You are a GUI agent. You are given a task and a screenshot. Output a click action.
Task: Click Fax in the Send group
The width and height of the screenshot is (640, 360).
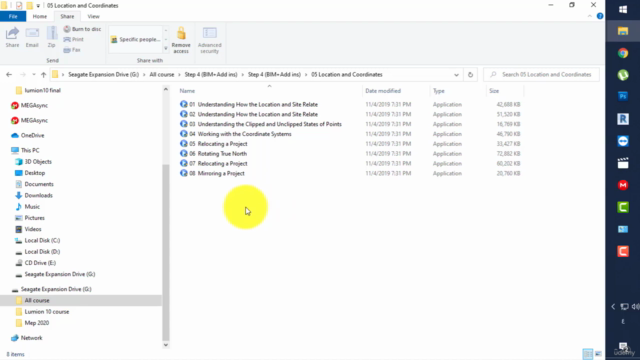[72, 50]
